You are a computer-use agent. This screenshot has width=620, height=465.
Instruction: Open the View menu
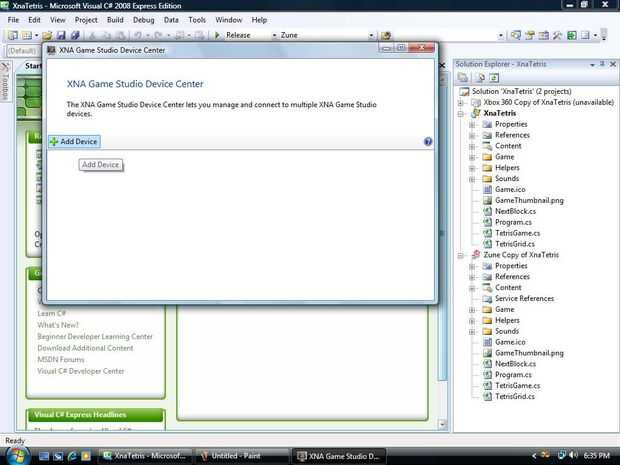tap(57, 20)
